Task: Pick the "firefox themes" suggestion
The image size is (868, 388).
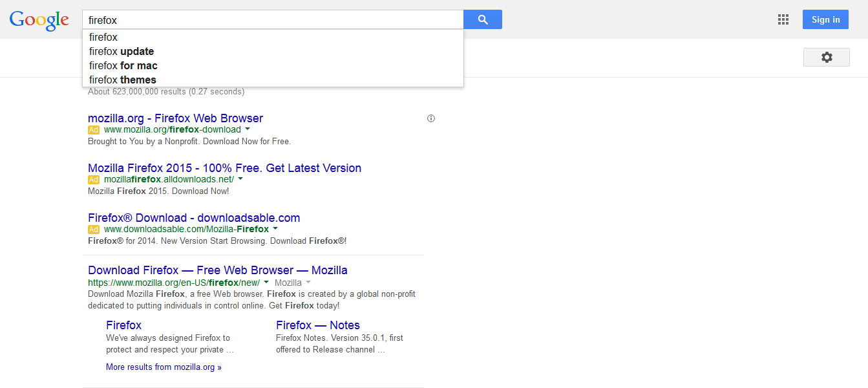Action: click(x=123, y=80)
